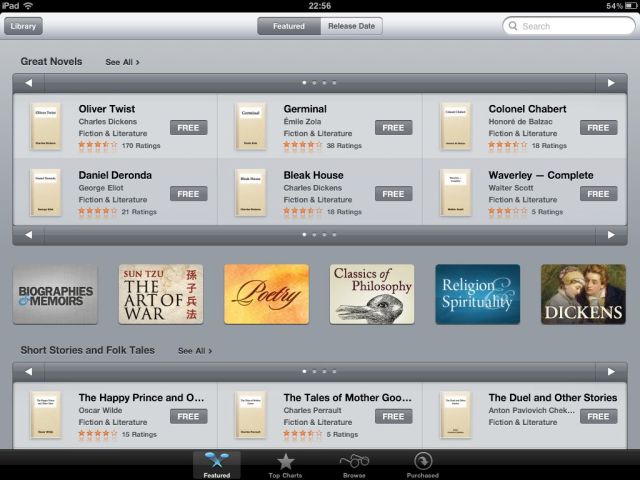Tap the Oliver Twist book cover
Viewport: 640px width, 480px height.
45,127
